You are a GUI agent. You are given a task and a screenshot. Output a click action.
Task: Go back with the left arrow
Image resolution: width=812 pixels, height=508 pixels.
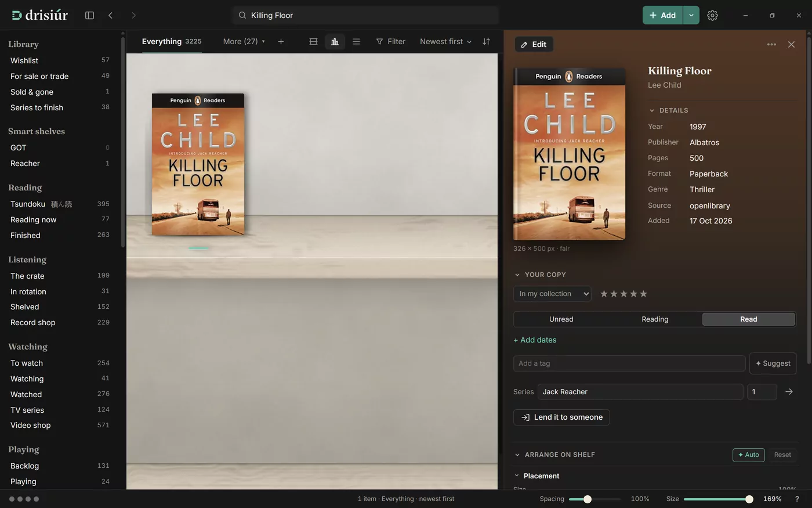(110, 15)
